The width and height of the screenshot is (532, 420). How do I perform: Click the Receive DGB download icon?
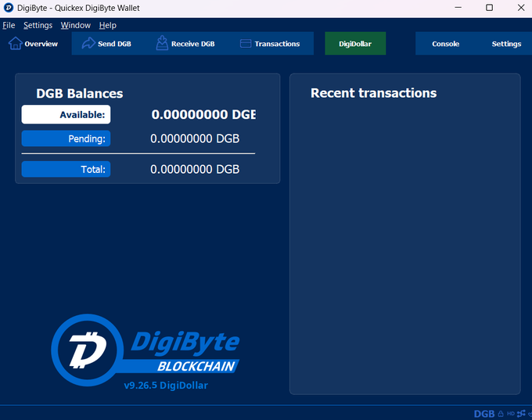162,43
